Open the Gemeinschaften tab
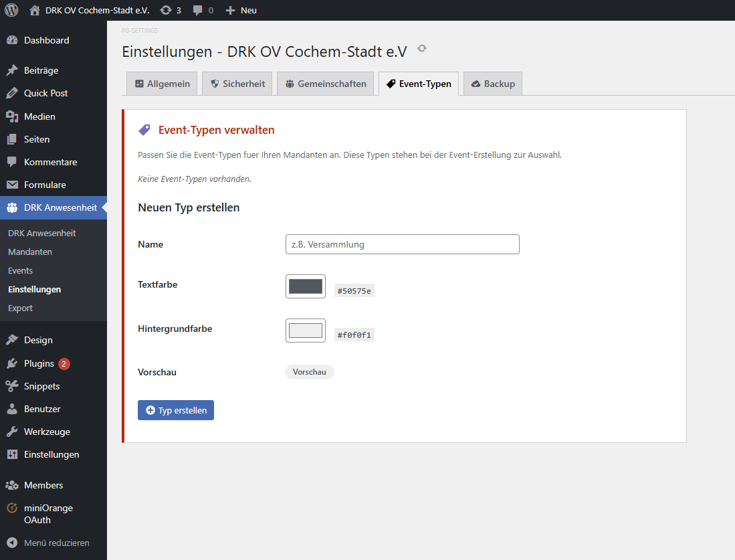This screenshot has width=735, height=560. click(x=325, y=84)
